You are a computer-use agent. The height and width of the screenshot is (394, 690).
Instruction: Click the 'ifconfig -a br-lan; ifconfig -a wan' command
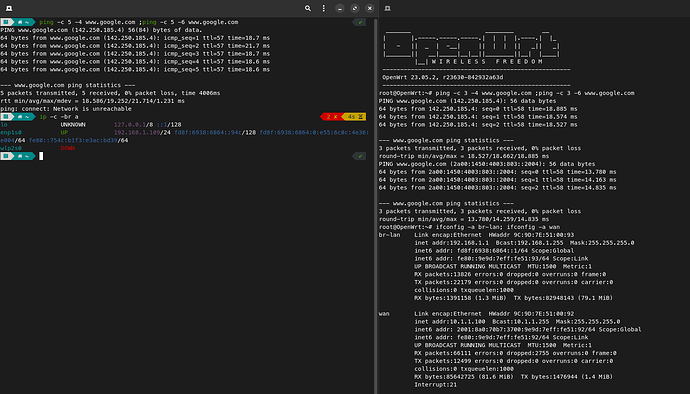498,227
